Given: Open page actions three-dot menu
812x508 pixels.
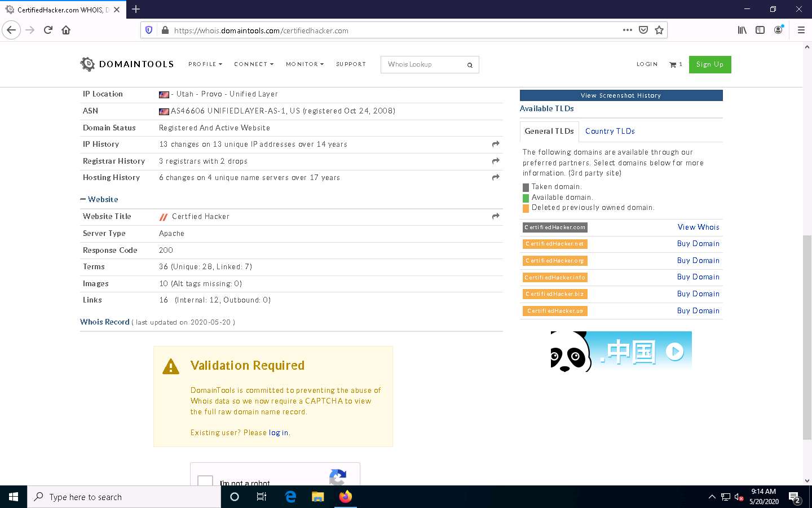Looking at the screenshot, I should point(627,30).
